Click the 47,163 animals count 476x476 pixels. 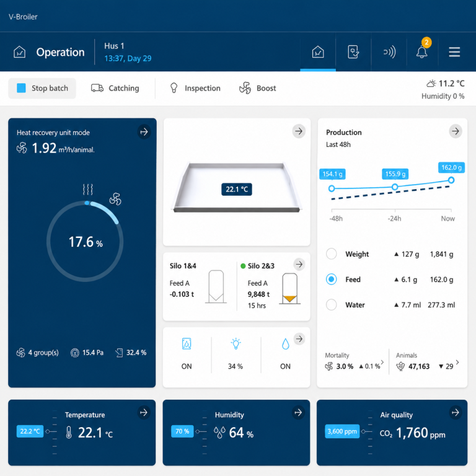419,366
